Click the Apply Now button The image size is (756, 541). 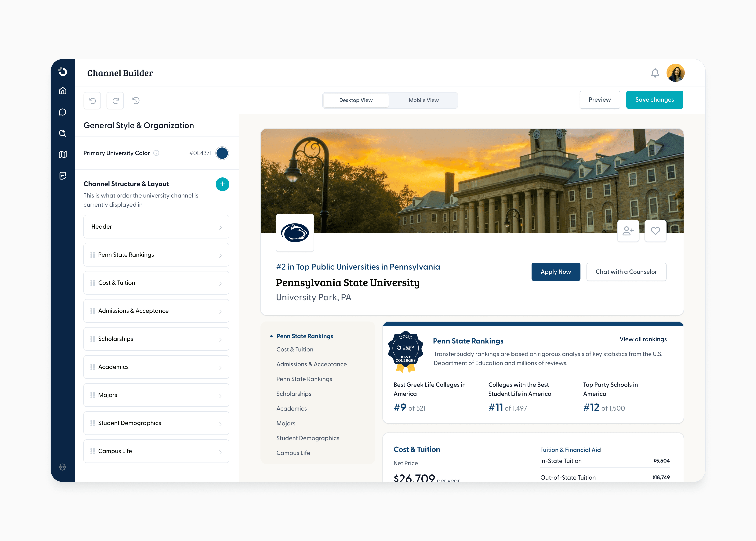coord(556,272)
